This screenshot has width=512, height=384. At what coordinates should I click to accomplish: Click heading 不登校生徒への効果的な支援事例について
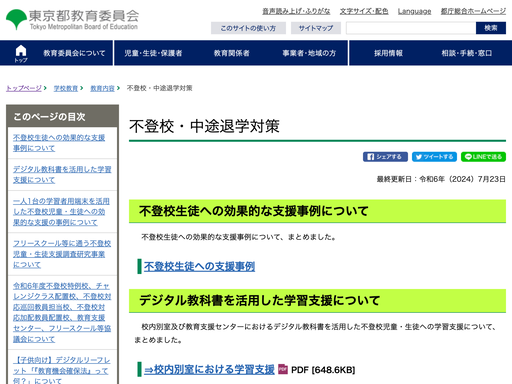tap(254, 211)
